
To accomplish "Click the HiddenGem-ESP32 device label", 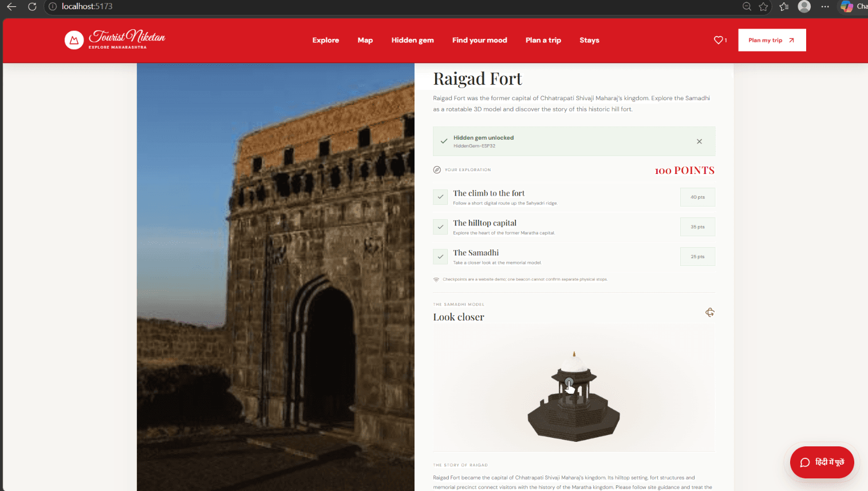I will (474, 146).
